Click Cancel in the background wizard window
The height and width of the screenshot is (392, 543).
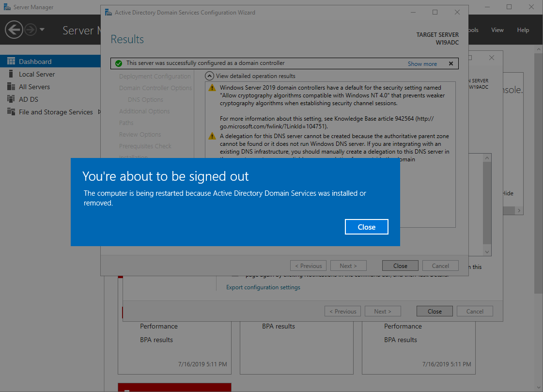point(475,311)
